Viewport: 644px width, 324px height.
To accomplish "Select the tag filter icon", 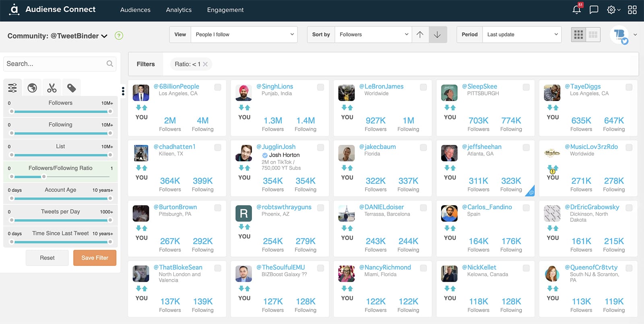I will (72, 88).
